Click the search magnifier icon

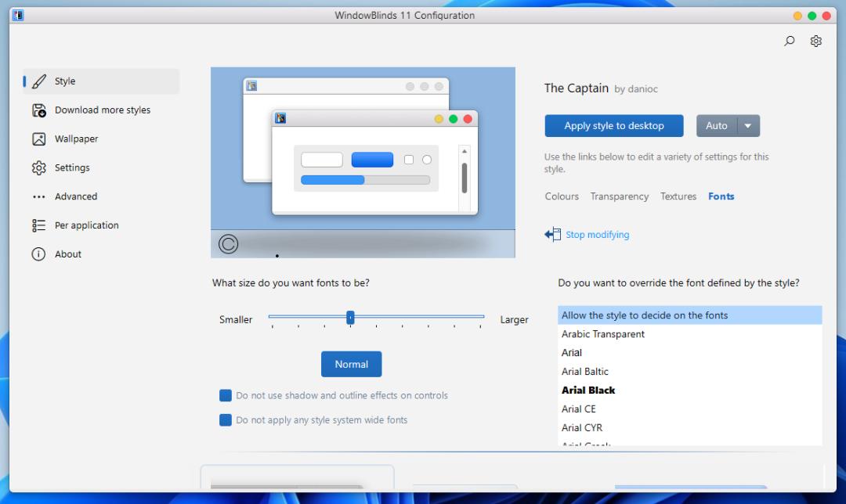point(790,41)
